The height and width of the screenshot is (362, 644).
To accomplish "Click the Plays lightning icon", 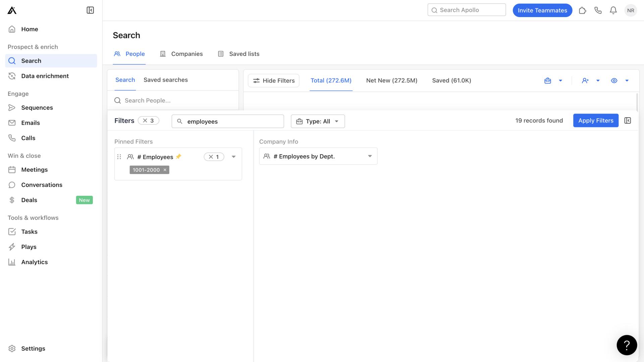I will click(x=12, y=247).
